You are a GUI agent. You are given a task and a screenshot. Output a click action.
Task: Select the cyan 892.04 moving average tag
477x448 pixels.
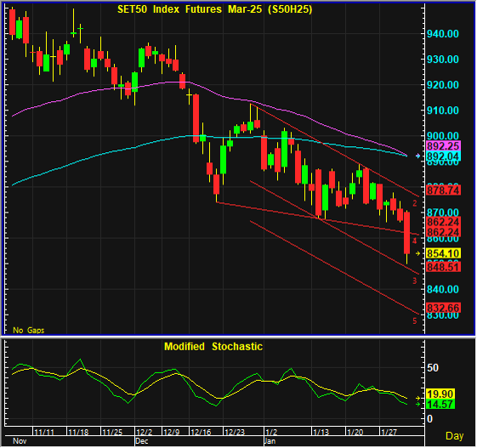pos(443,156)
